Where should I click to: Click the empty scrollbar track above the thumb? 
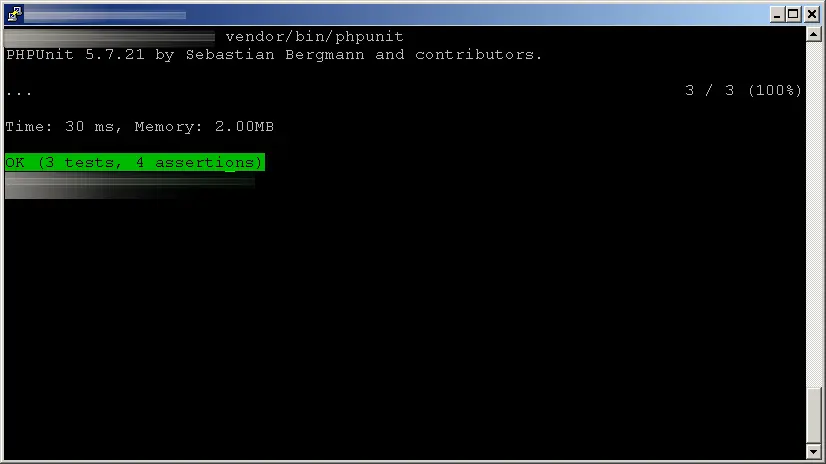point(813,215)
